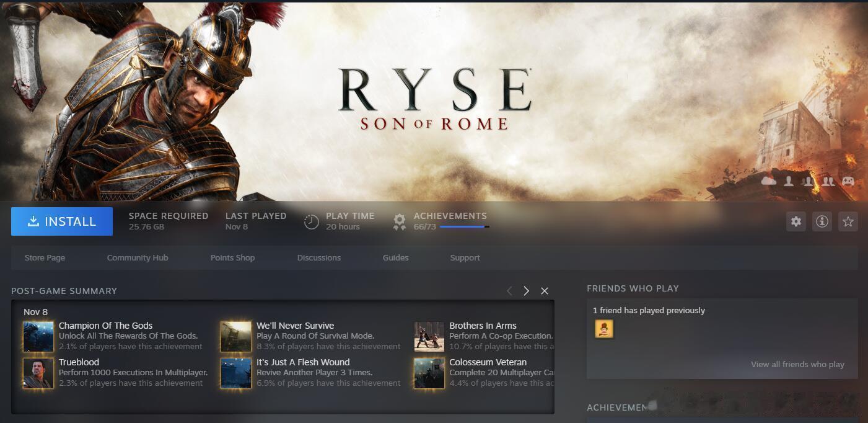868x423 pixels.
Task: Add game to favorites with star icon
Action: pos(848,221)
